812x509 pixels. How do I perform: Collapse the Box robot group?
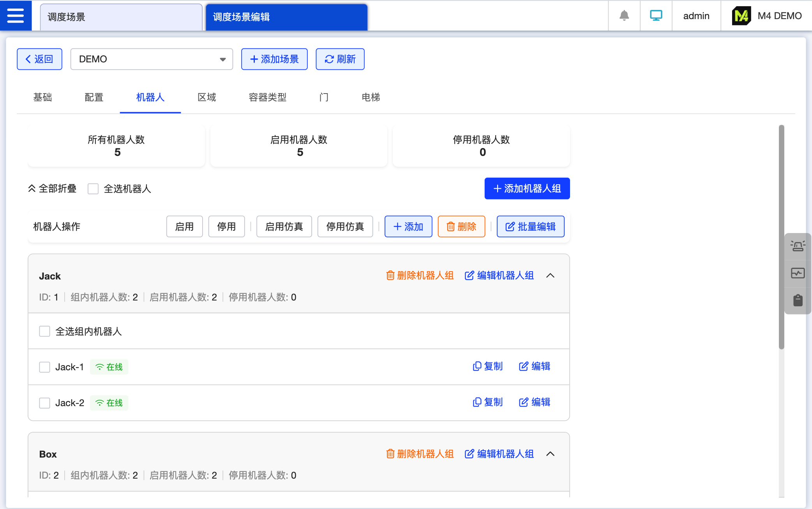(x=550, y=454)
